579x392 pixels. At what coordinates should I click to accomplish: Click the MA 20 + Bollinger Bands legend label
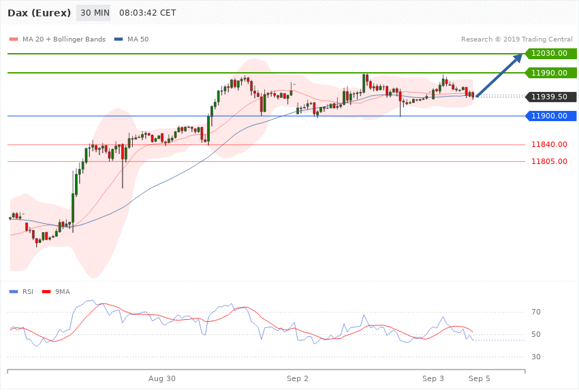click(x=64, y=39)
